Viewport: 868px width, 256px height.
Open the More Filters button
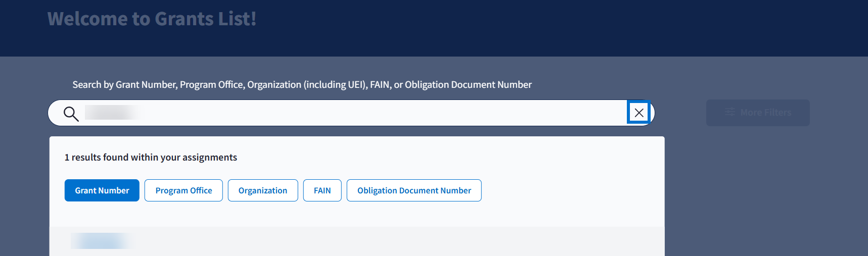[757, 113]
